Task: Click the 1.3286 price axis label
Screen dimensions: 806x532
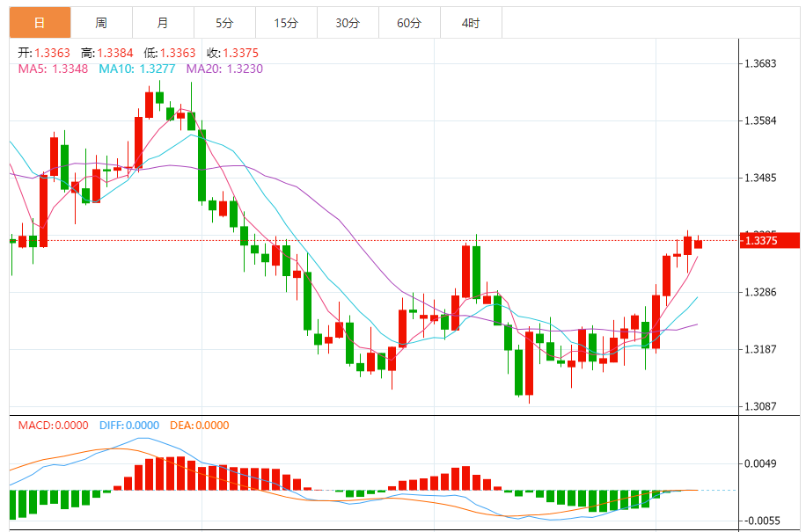Action: click(760, 292)
